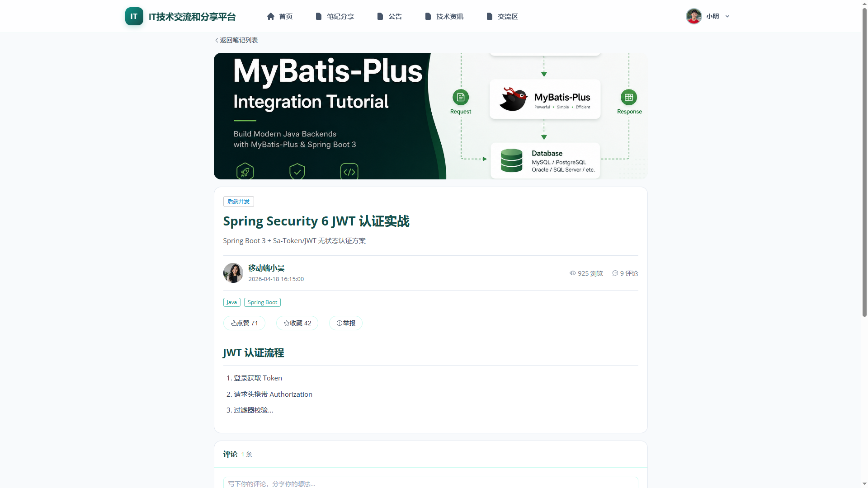The image size is (868, 488).
Task: Click the star icon in 收藏 button
Action: tap(287, 323)
